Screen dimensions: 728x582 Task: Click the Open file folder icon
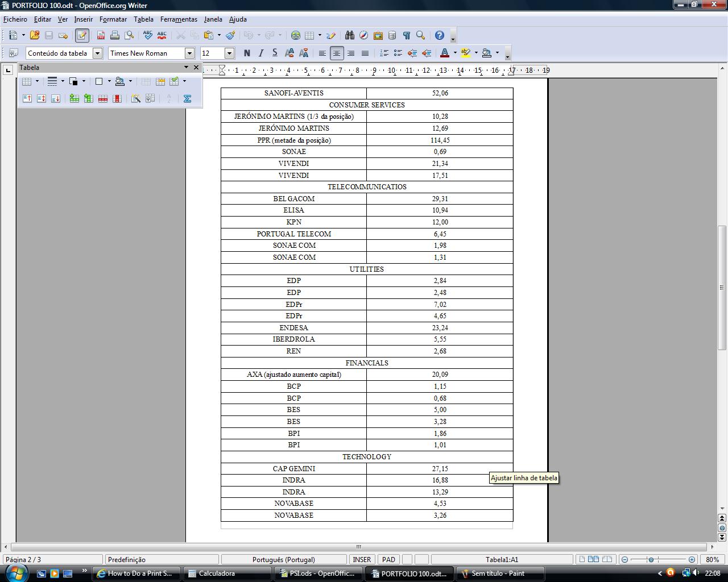point(35,35)
